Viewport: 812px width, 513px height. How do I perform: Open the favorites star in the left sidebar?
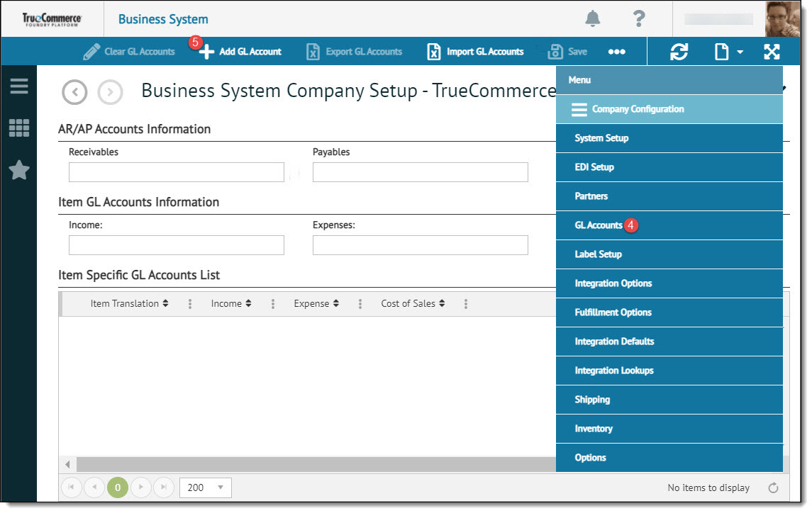(x=18, y=170)
